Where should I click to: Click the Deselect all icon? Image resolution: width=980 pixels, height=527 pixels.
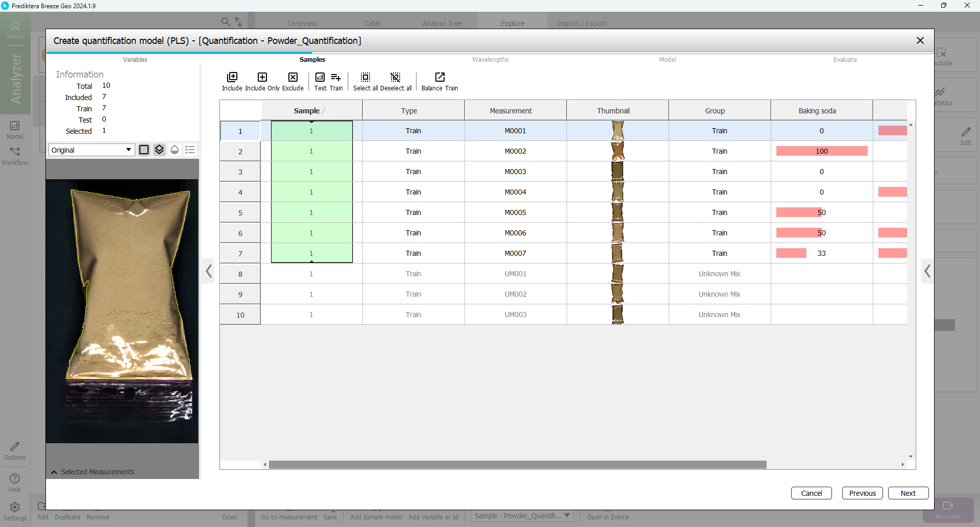point(396,78)
